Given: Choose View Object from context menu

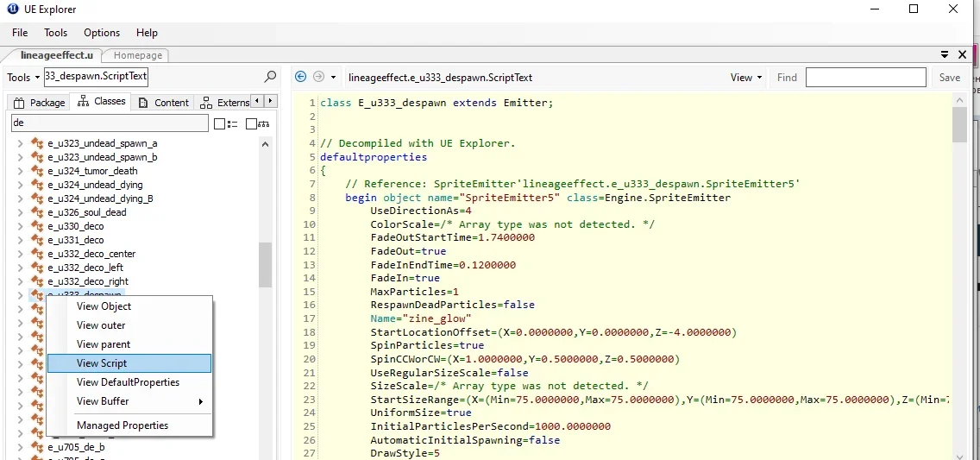Looking at the screenshot, I should [129, 306].
